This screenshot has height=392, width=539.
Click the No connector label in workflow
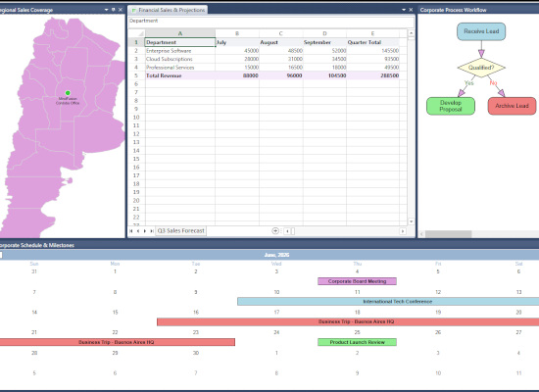pyautogui.click(x=493, y=83)
